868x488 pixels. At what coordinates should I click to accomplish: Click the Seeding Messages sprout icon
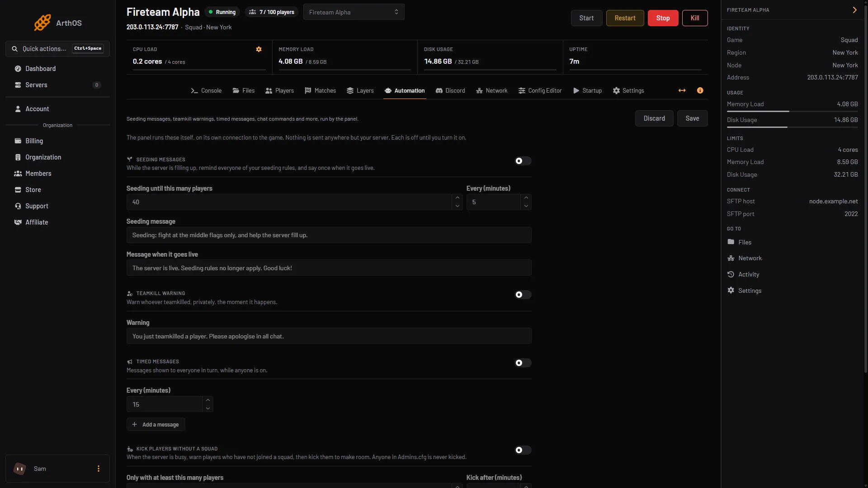pyautogui.click(x=130, y=160)
